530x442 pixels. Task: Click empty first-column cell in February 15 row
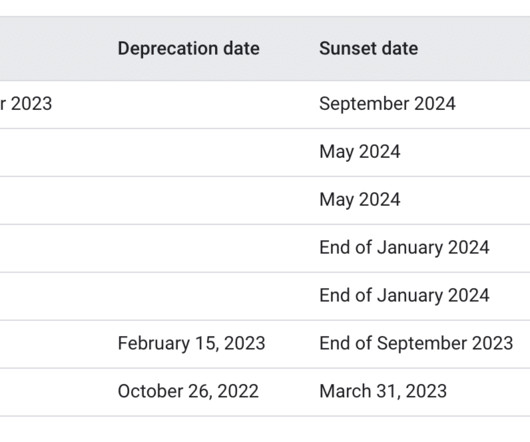tap(56, 344)
